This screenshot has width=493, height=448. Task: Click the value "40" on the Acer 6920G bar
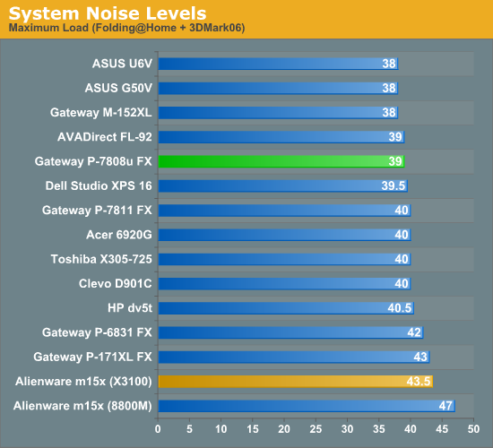click(402, 235)
